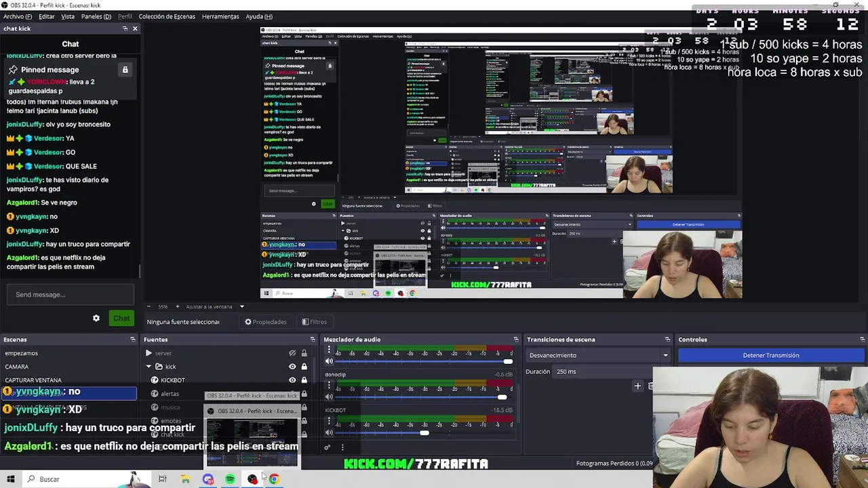Open options menu of the top audio channel
868x488 pixels.
point(329,350)
